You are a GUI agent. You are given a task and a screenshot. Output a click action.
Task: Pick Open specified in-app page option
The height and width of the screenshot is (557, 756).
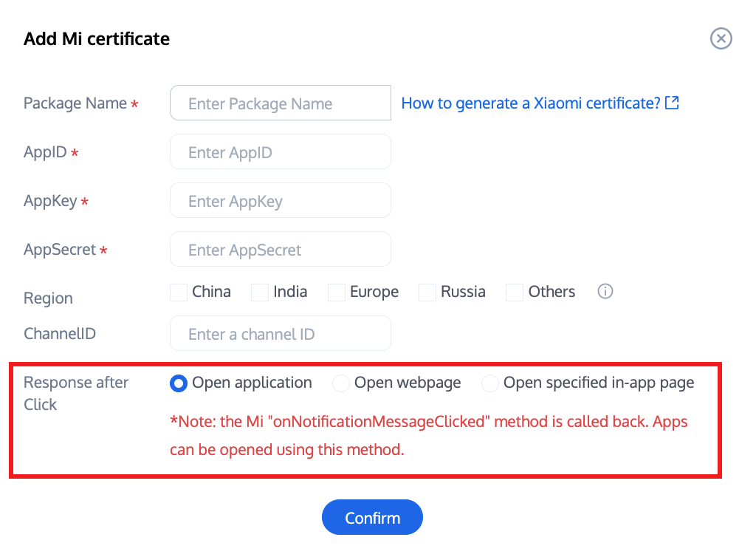(490, 383)
